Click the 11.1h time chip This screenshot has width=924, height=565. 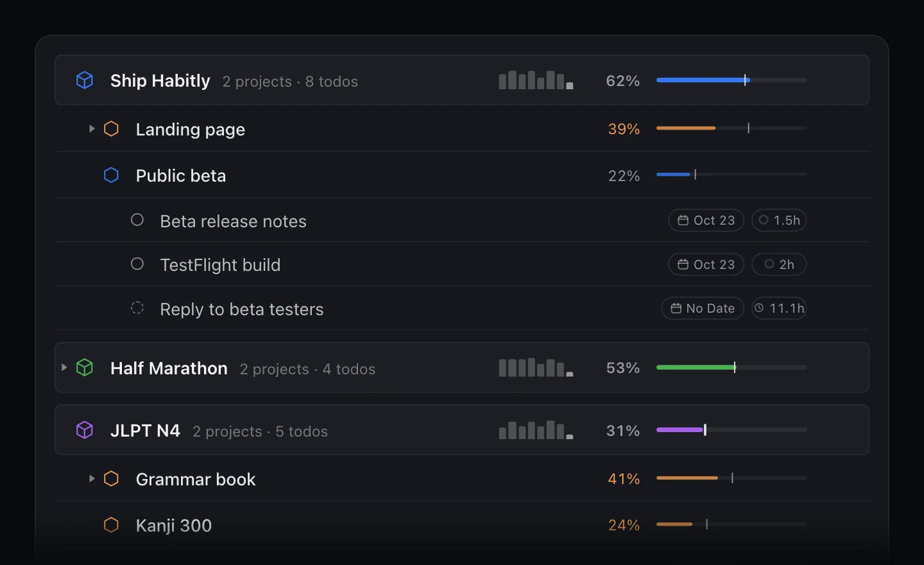point(779,308)
